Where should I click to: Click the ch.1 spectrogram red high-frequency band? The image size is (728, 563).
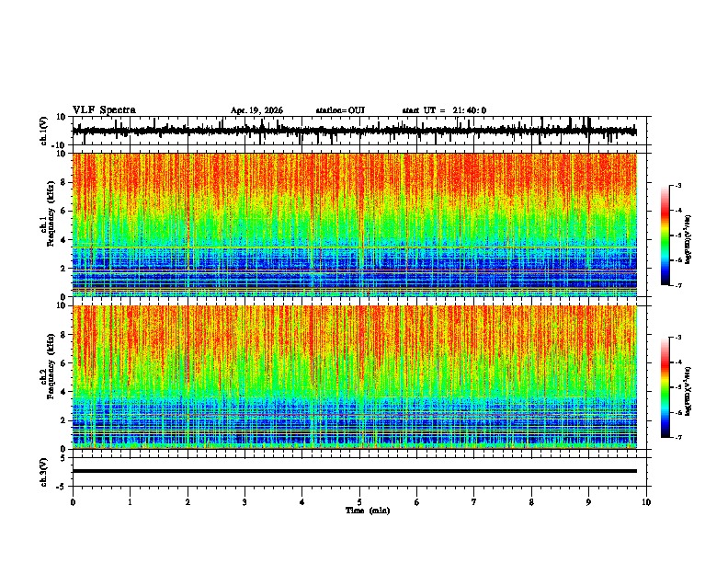(354, 177)
